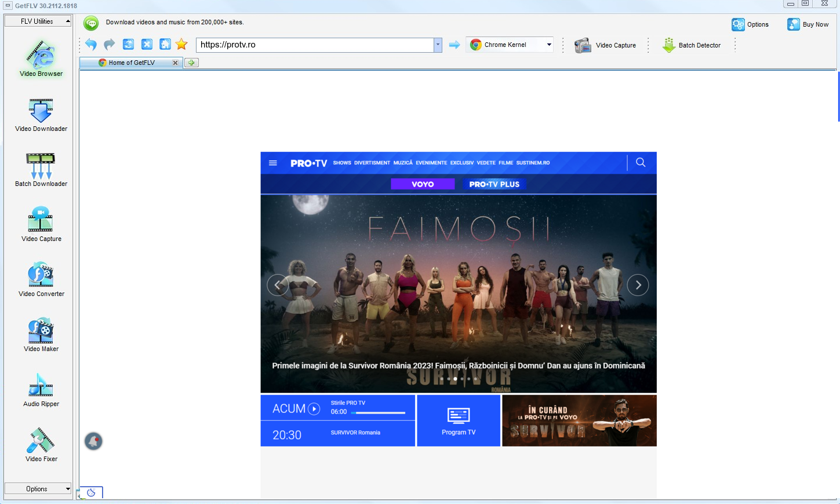The image size is (840, 504).
Task: Click the VOYO button
Action: coord(423,184)
